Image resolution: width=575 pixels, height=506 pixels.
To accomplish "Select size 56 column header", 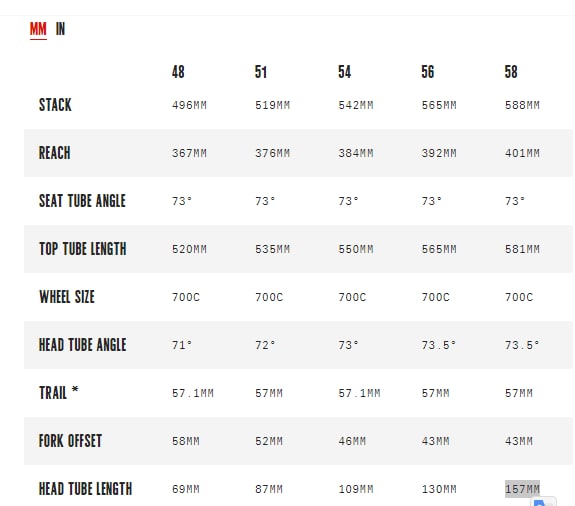I will [x=428, y=72].
